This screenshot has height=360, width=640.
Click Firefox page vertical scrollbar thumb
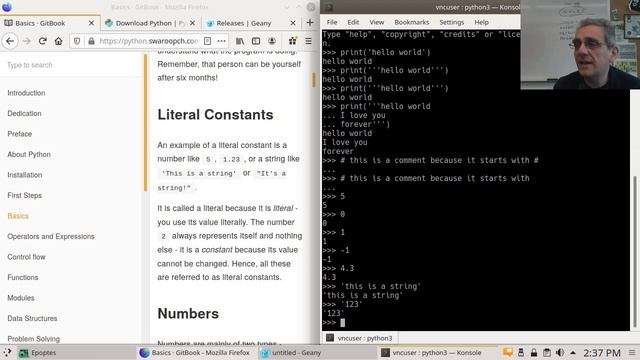click(x=314, y=80)
